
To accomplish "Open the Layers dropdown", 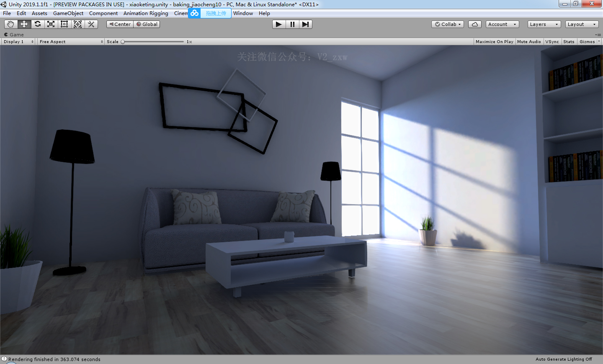I will point(544,24).
